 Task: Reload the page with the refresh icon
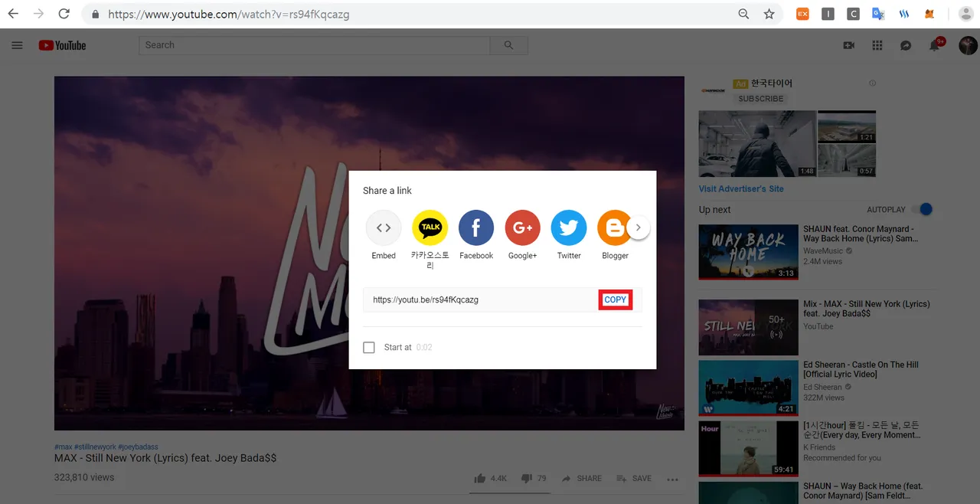(x=64, y=14)
